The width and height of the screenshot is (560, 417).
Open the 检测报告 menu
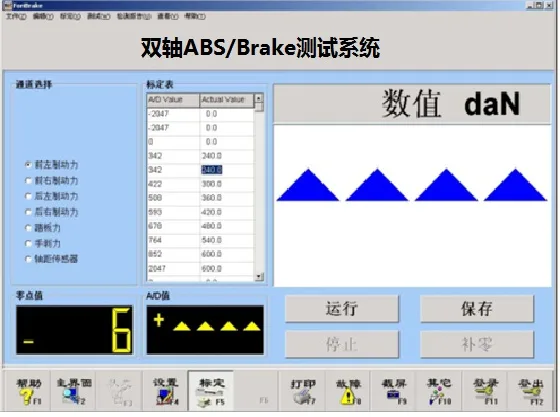[134, 16]
